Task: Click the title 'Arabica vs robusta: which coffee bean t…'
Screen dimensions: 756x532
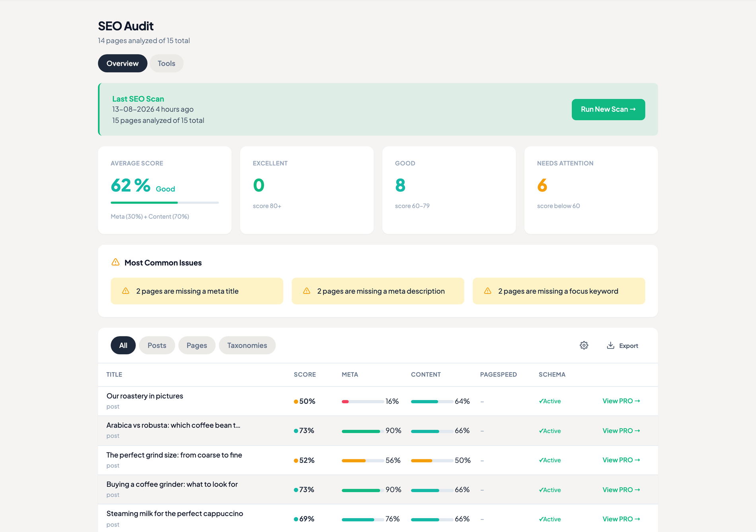Action: coord(173,425)
